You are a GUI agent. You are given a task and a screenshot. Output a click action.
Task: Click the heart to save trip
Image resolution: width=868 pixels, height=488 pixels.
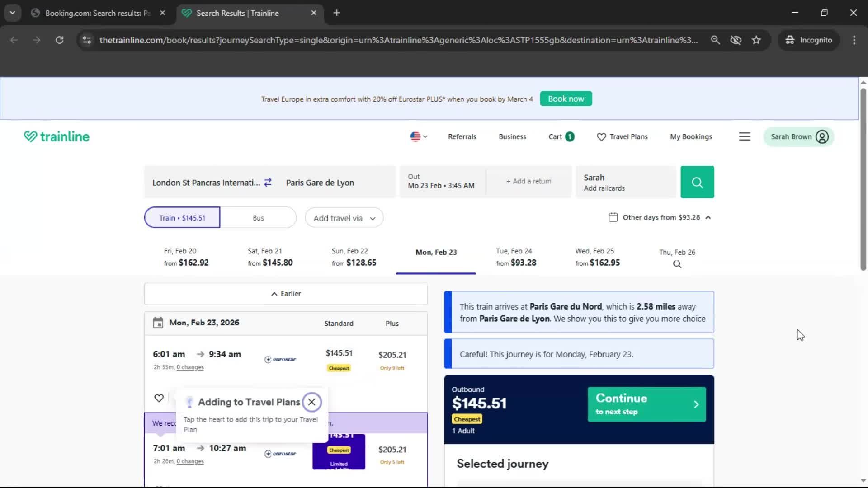[x=159, y=398]
